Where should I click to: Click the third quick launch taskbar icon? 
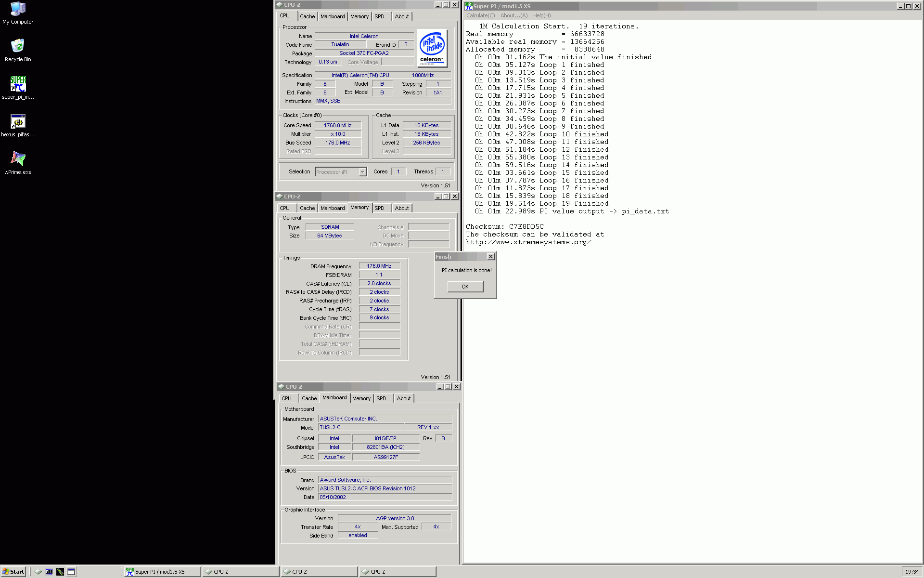pyautogui.click(x=60, y=572)
